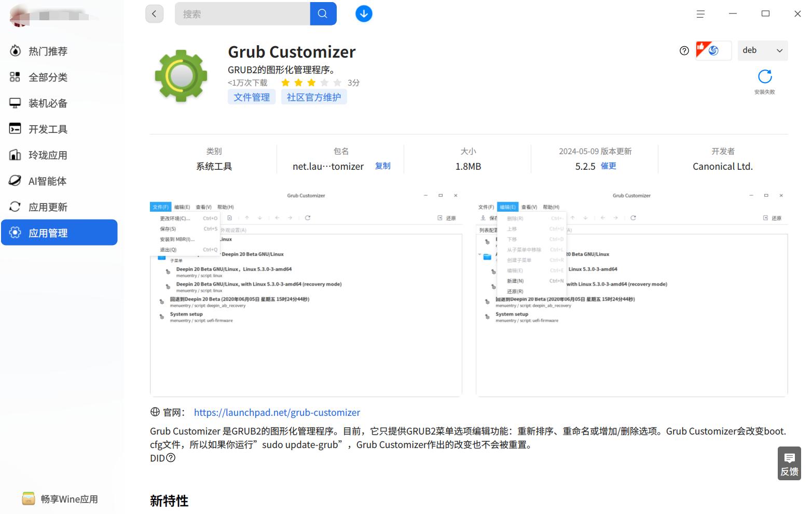Go back using the back arrow button
Viewport: 812px width, 514px height.
[154, 14]
